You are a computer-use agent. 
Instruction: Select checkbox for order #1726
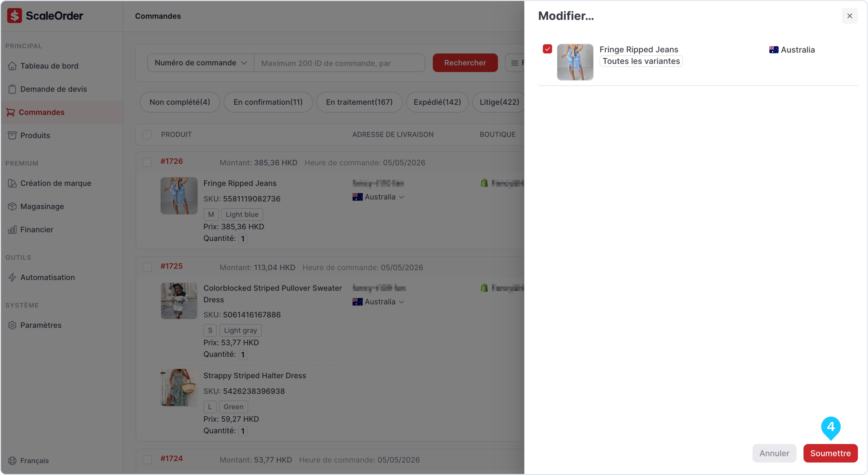147,163
